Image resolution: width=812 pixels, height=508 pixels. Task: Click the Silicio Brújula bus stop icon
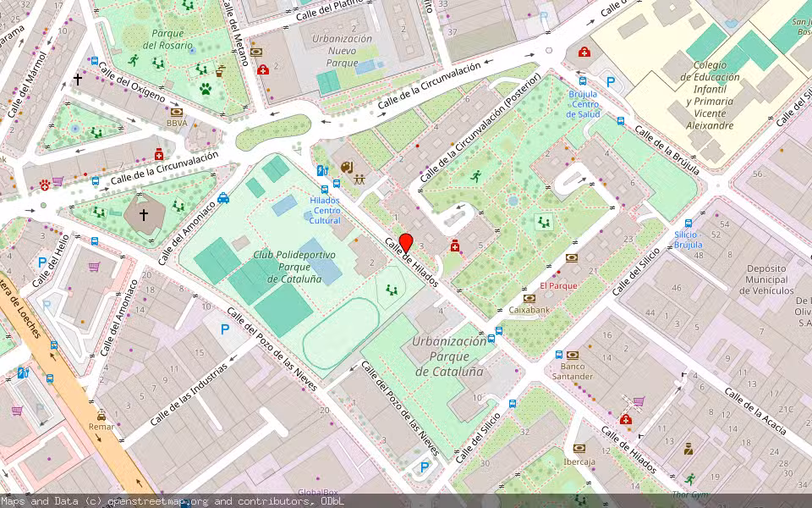click(x=689, y=221)
